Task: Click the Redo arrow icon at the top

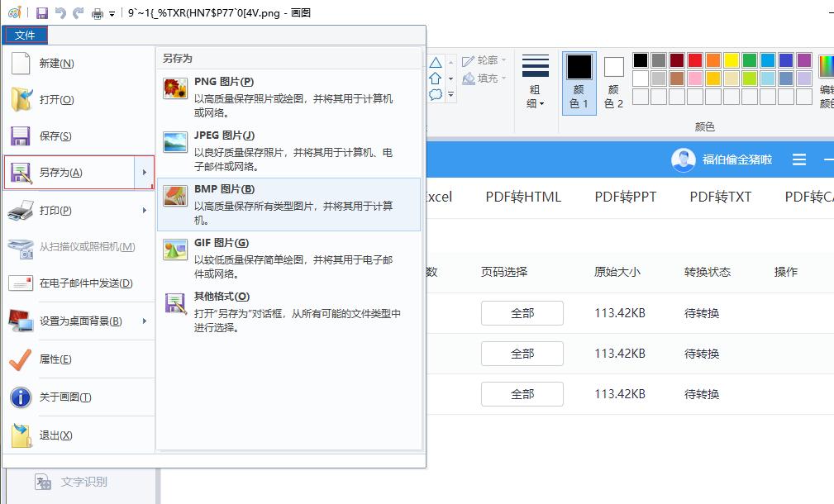Action: click(x=77, y=13)
